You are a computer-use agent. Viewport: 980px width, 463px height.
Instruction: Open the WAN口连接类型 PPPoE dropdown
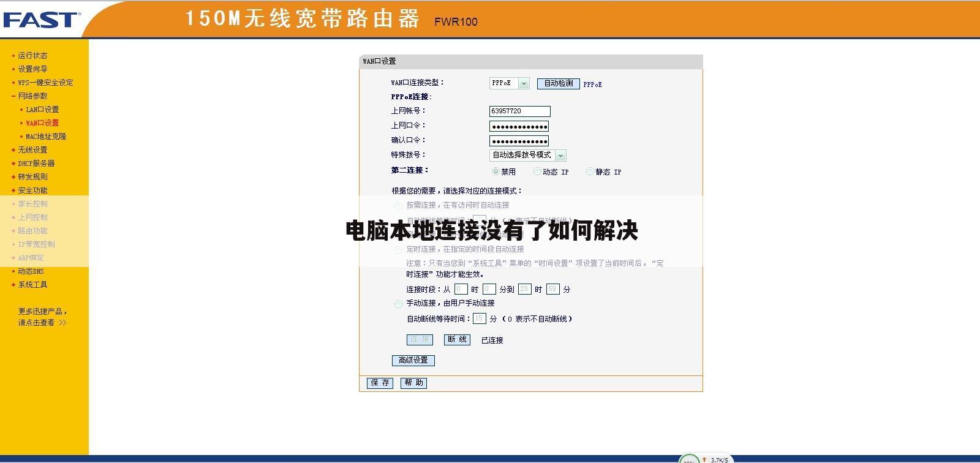[509, 83]
